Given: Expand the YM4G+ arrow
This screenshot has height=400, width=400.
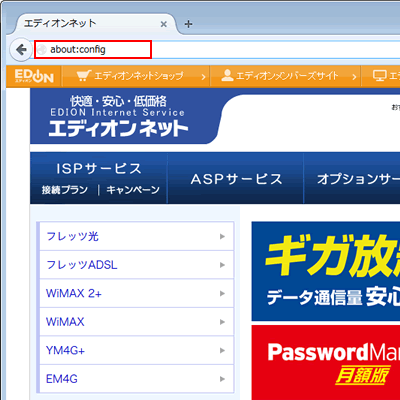Looking at the screenshot, I should pyautogui.click(x=222, y=350).
